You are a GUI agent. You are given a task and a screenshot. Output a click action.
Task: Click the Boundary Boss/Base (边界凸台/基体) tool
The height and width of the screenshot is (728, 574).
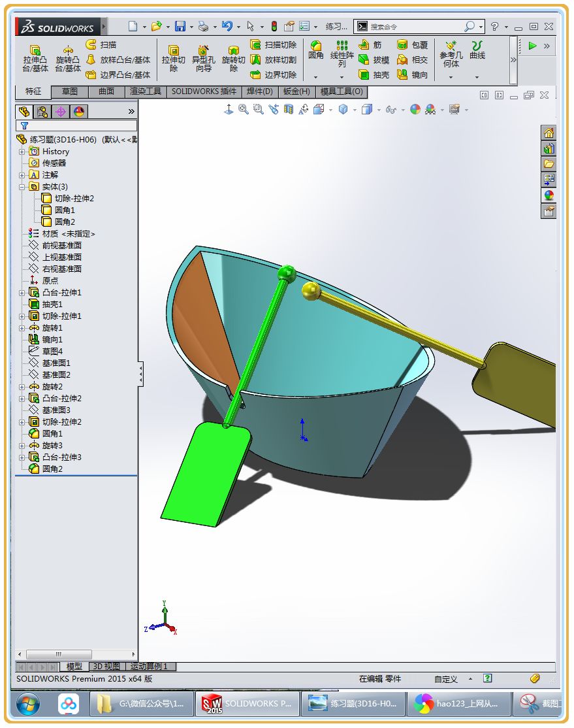coord(118,74)
